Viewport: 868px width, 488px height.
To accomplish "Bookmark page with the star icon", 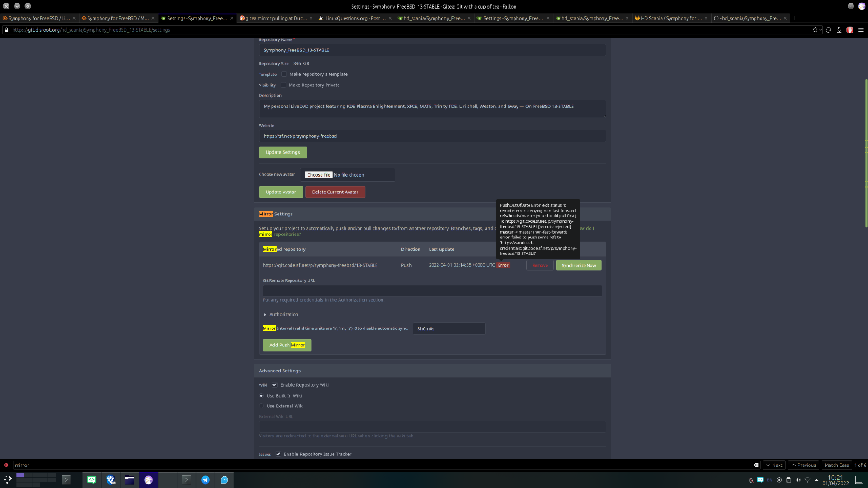I will pos(815,30).
